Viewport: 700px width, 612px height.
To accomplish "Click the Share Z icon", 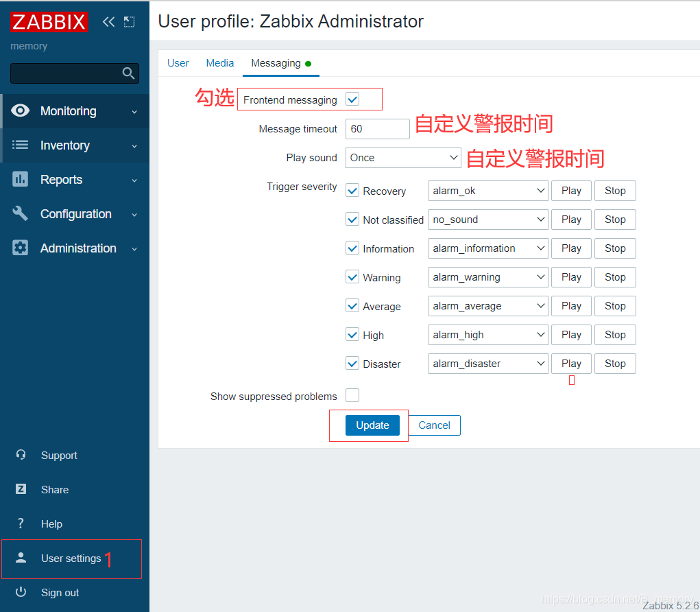I will (x=21, y=489).
